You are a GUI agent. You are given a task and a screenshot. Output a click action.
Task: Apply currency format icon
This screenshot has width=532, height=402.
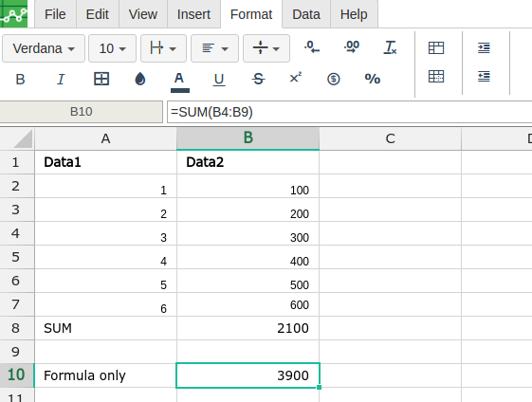point(334,79)
